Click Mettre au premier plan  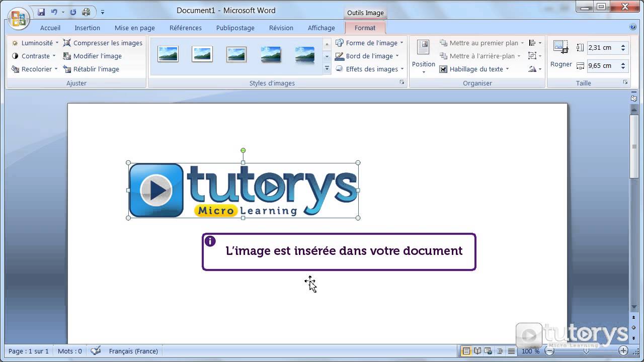481,43
